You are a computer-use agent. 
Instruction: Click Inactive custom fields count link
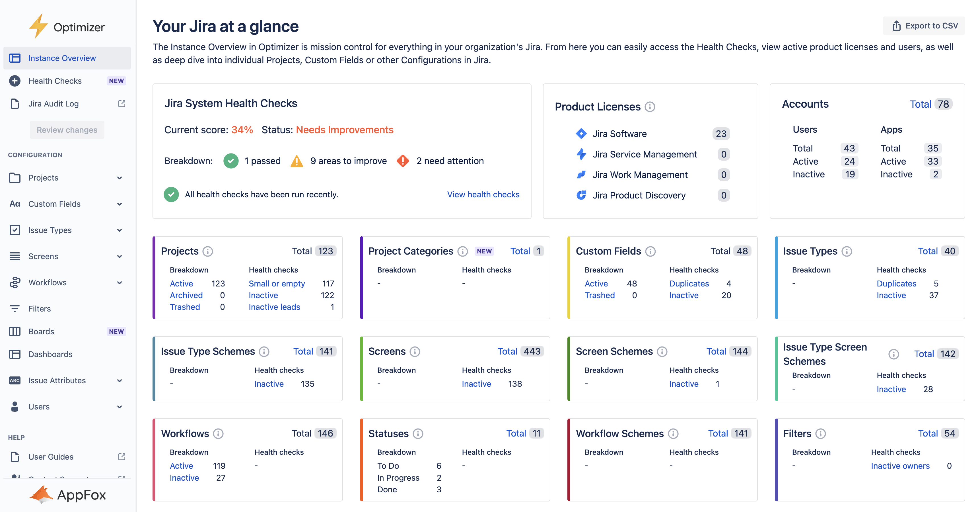click(x=683, y=295)
